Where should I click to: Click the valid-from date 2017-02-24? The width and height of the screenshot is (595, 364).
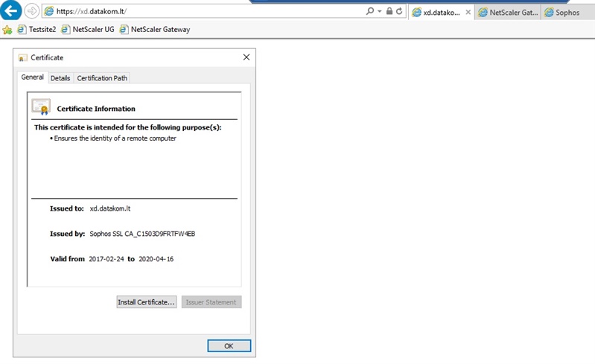click(x=106, y=259)
